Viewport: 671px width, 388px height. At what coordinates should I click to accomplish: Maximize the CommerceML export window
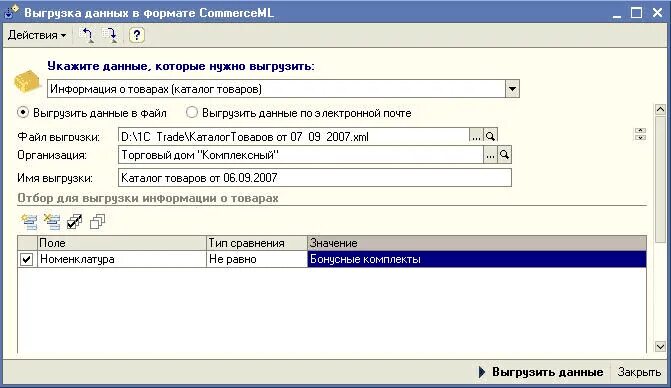click(636, 13)
